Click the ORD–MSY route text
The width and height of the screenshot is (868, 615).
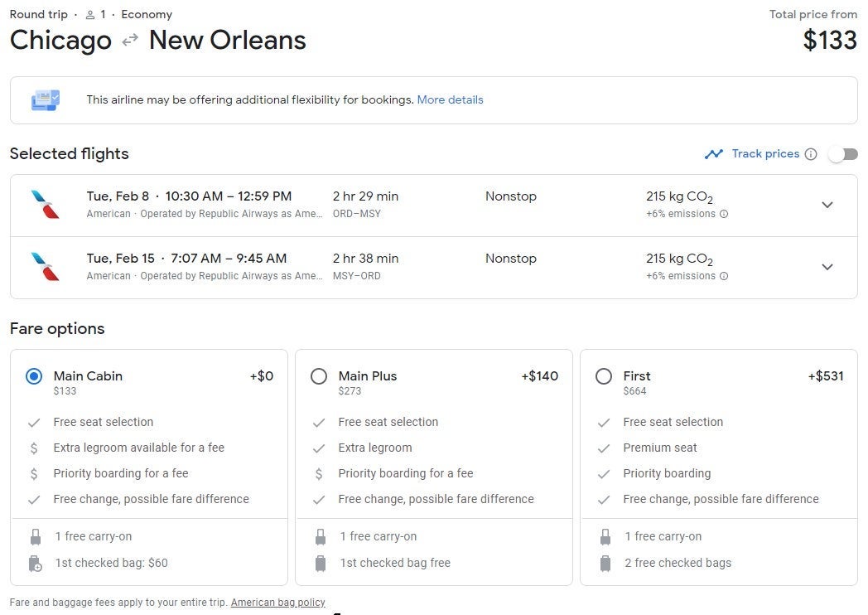(356, 214)
